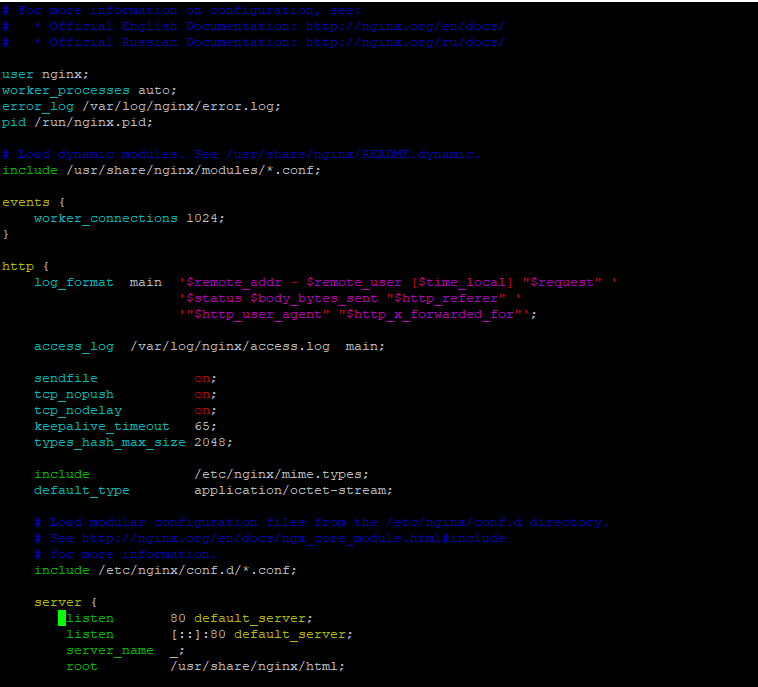This screenshot has height=687, width=758.
Task: Click the Russian documentation URL in the comments
Action: click(x=405, y=42)
